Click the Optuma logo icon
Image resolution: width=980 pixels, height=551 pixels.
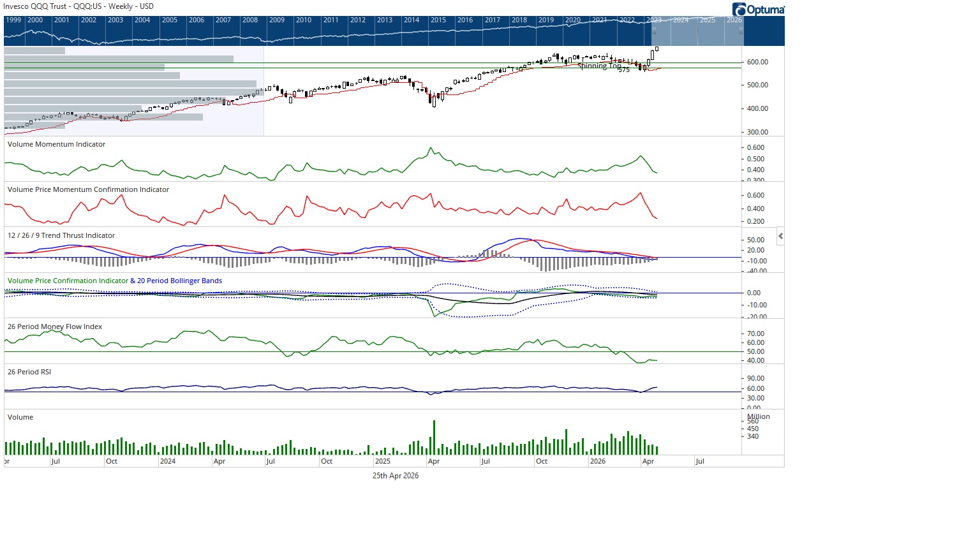click(x=739, y=10)
